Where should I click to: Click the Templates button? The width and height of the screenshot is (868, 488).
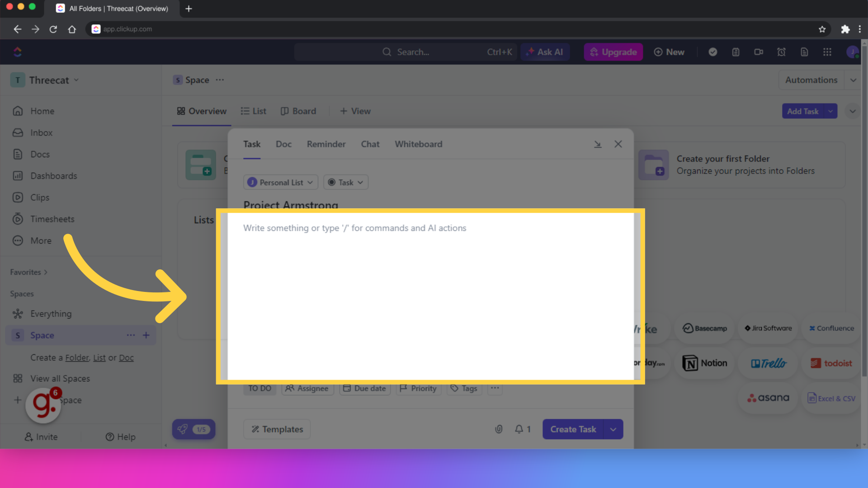276,429
